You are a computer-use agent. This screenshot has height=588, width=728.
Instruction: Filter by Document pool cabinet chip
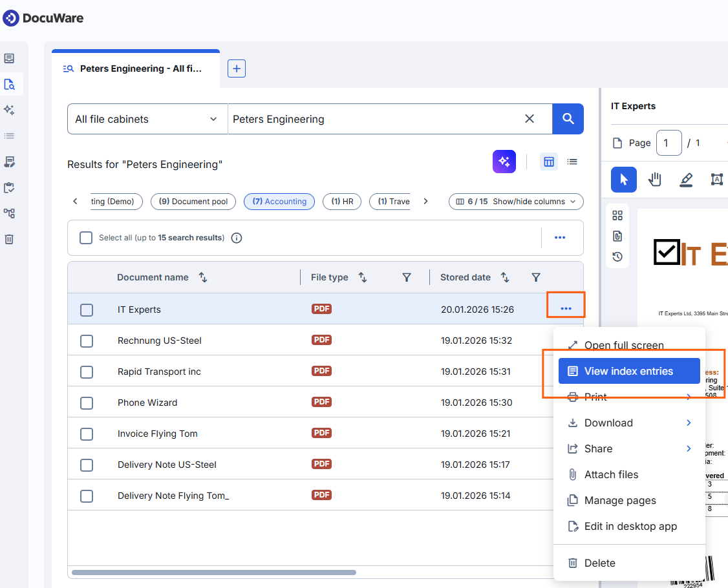[193, 202]
